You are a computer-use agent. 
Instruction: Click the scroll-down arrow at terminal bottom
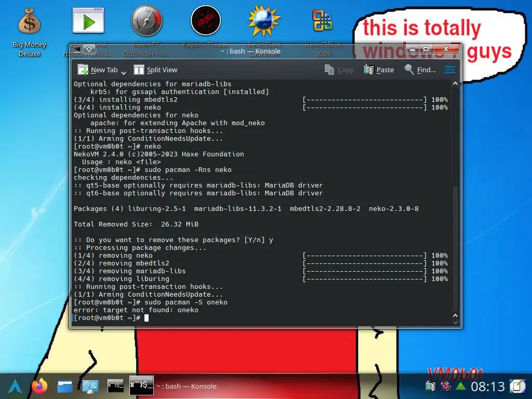coord(455,322)
